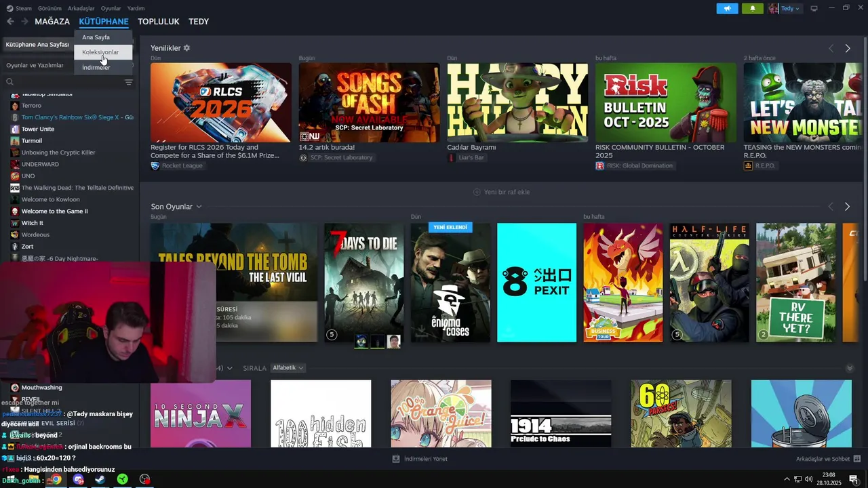Open Kütüphane Ana Sayfası in the sidebar
This screenshot has width=868, height=488.
pyautogui.click(x=37, y=44)
